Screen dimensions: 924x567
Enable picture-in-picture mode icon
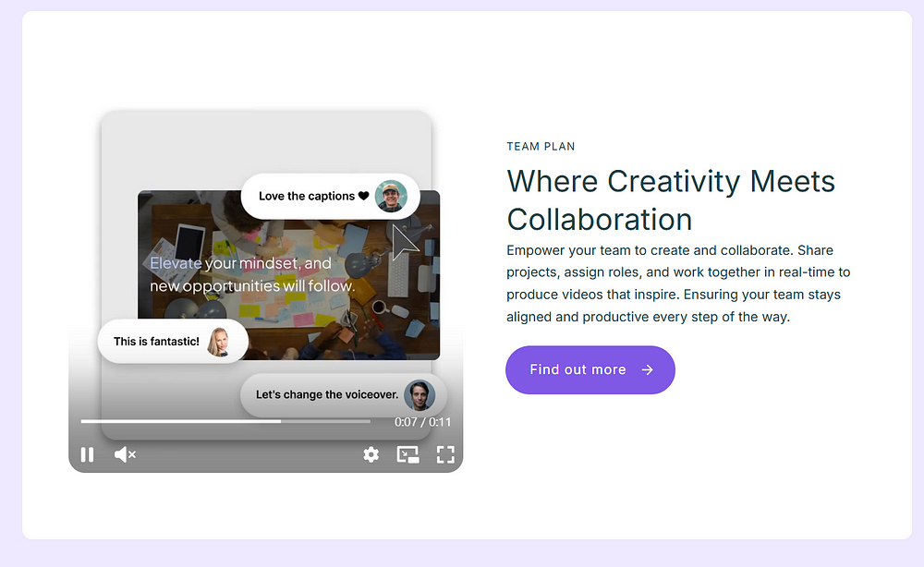coord(407,454)
